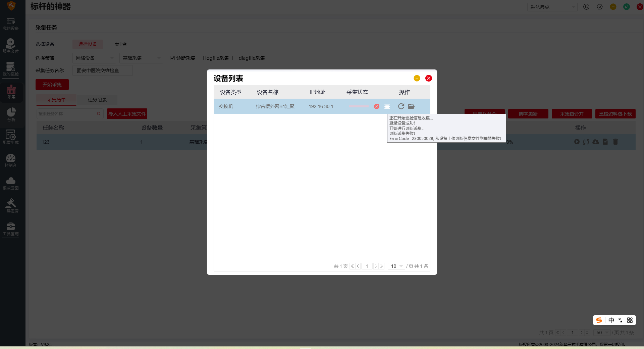Open 我的设备 in the sidebar
The image size is (644, 349).
click(x=11, y=24)
